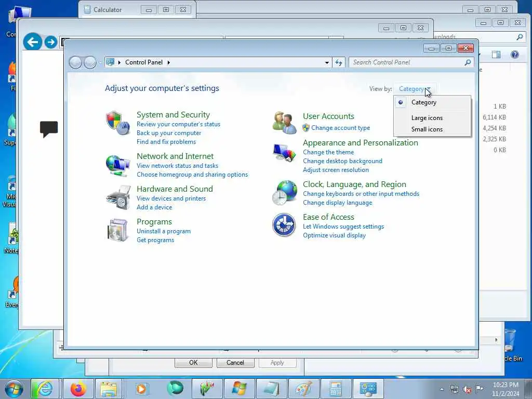The image size is (532, 399).
Task: Open the Programs box icon
Action: click(117, 230)
